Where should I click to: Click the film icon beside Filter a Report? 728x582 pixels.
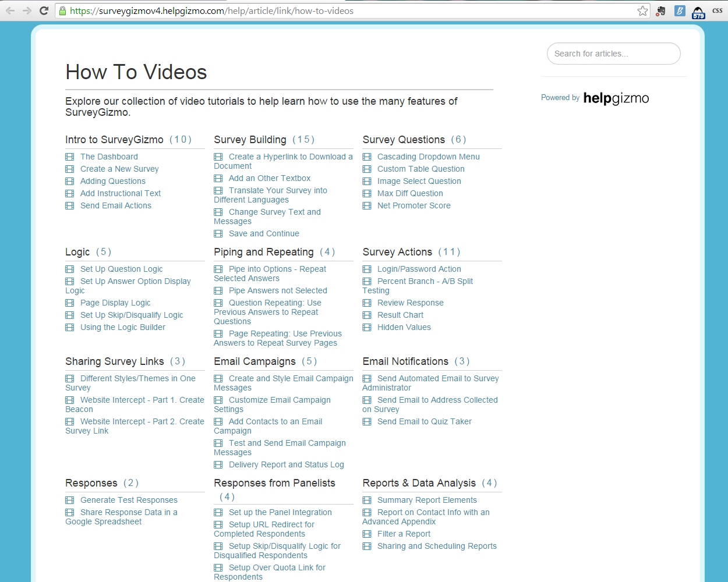366,534
